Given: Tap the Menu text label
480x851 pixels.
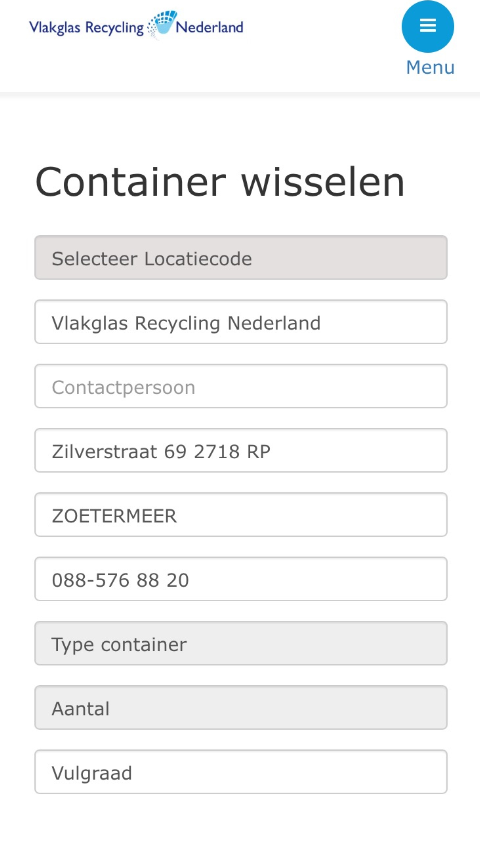Looking at the screenshot, I should [430, 67].
